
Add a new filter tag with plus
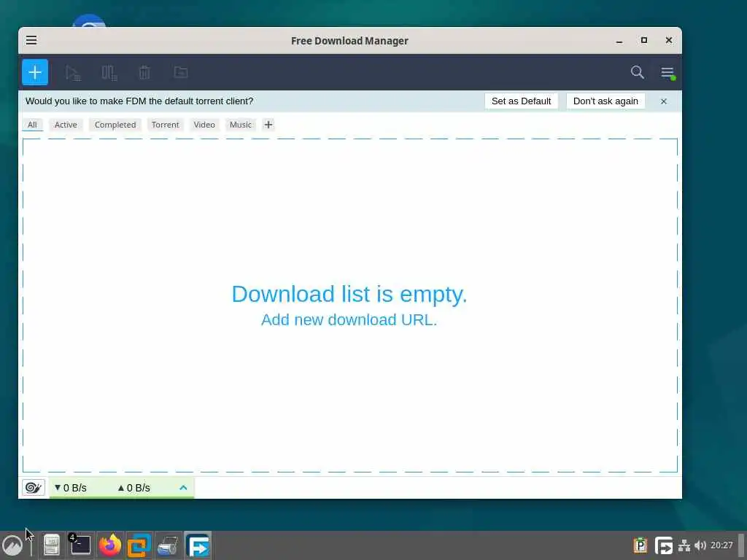(x=268, y=125)
